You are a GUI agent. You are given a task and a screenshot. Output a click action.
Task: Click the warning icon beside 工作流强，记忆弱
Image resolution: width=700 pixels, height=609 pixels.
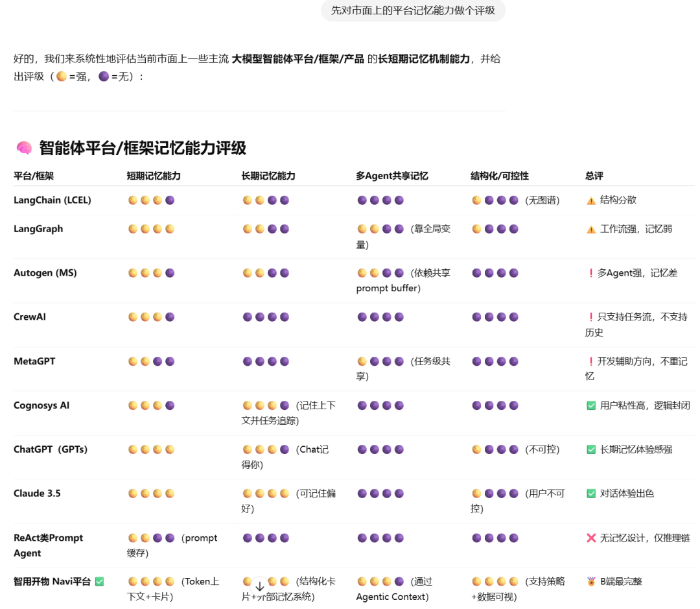[590, 230]
